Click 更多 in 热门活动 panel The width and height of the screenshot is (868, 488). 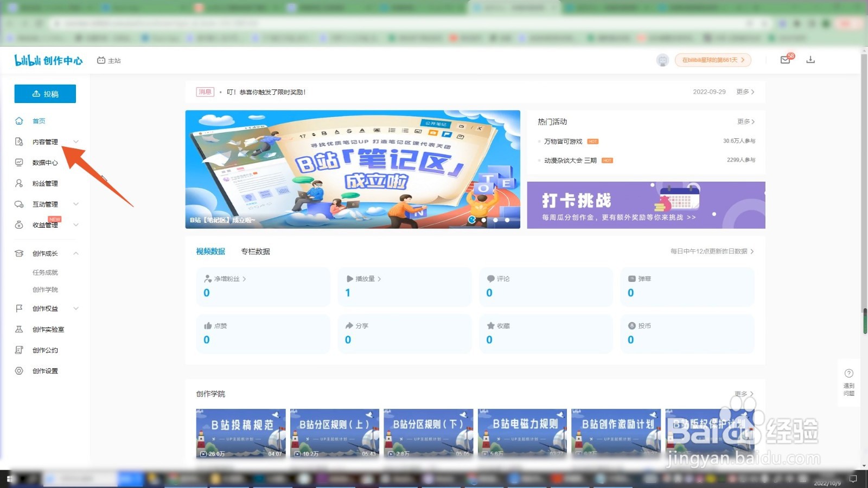pyautogui.click(x=746, y=121)
